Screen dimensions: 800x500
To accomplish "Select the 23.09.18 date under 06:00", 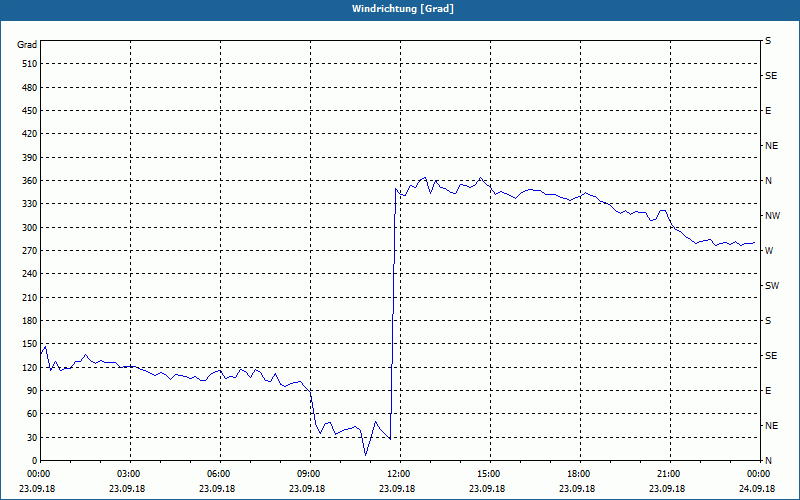I will [217, 489].
